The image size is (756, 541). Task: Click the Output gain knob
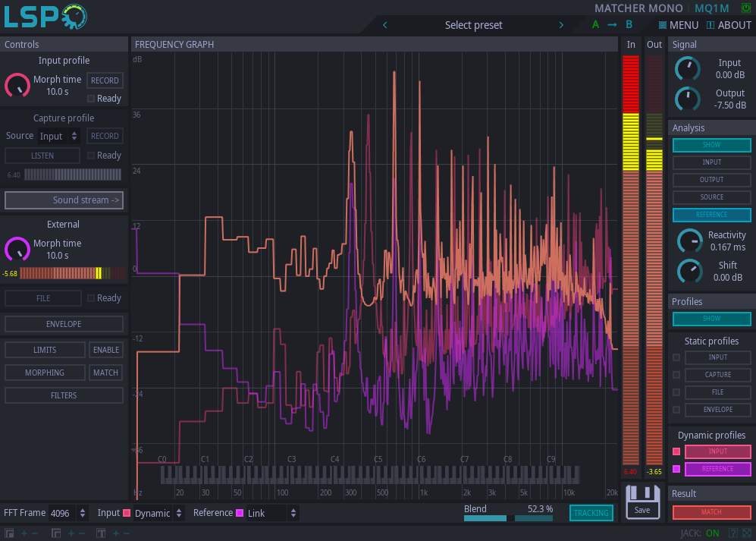tap(688, 99)
